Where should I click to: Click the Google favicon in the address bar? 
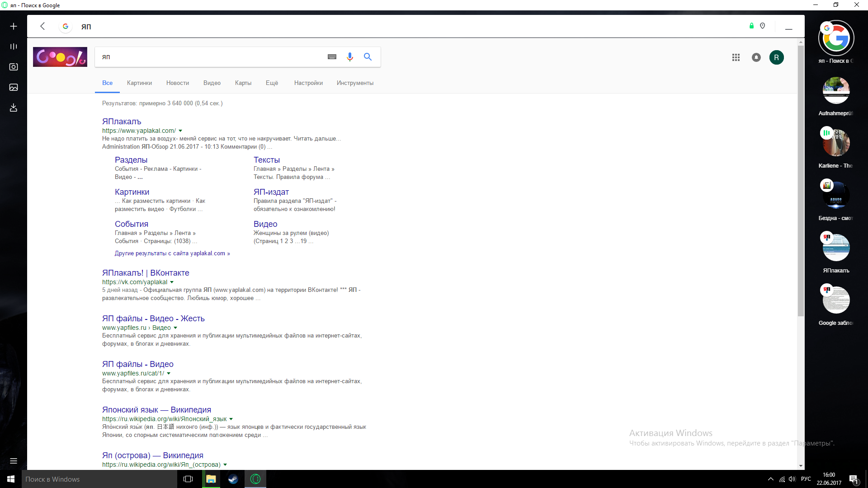[x=66, y=26]
